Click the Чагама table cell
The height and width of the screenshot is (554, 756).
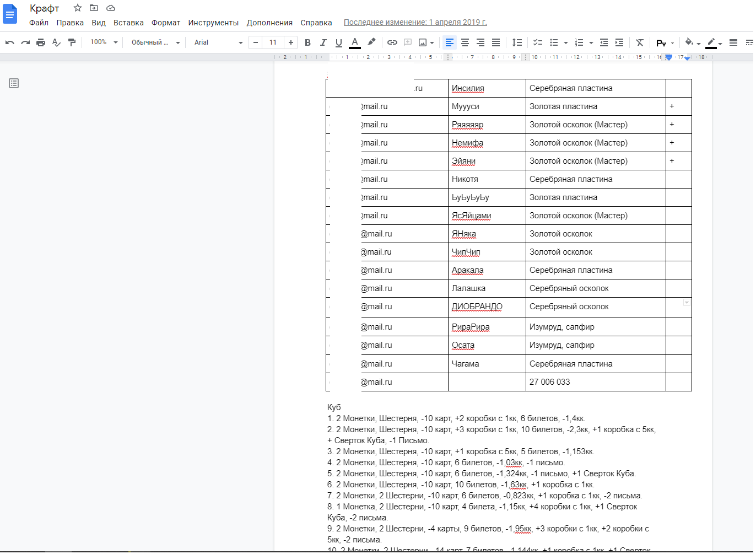pyautogui.click(x=487, y=364)
